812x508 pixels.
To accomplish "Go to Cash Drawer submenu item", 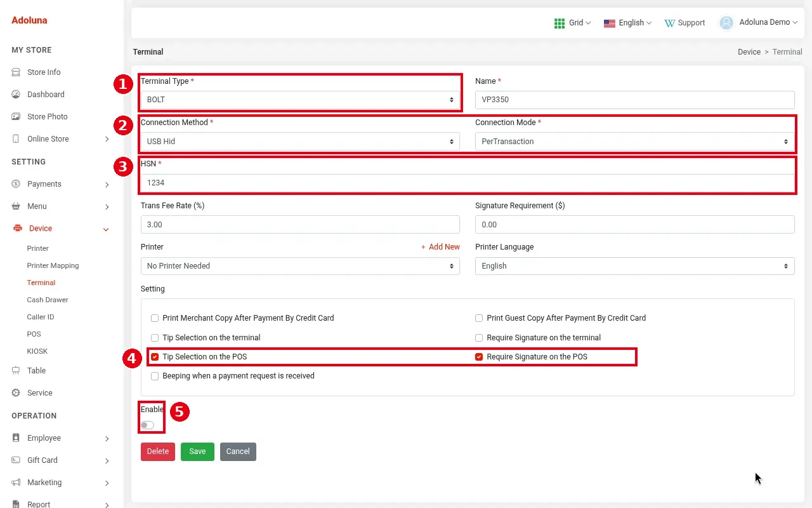I will (48, 300).
